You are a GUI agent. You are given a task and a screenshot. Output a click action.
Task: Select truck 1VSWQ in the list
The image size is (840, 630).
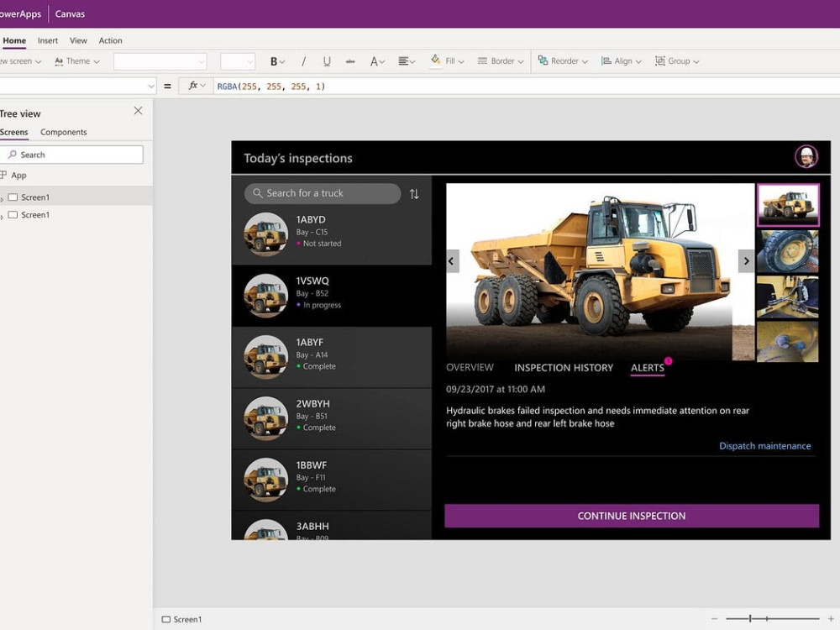(332, 296)
